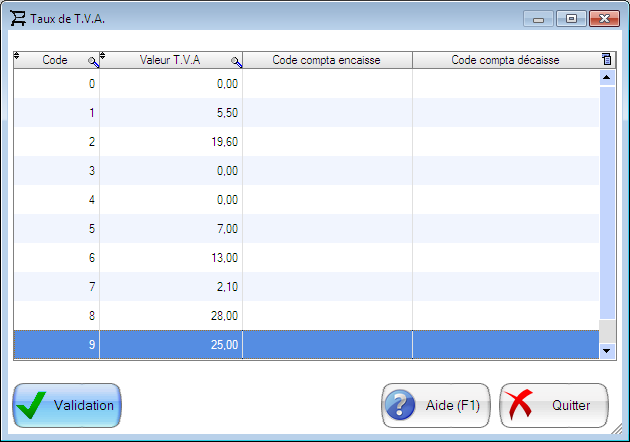Select the code 5 cell
This screenshot has height=442, width=630.
pyautogui.click(x=57, y=229)
